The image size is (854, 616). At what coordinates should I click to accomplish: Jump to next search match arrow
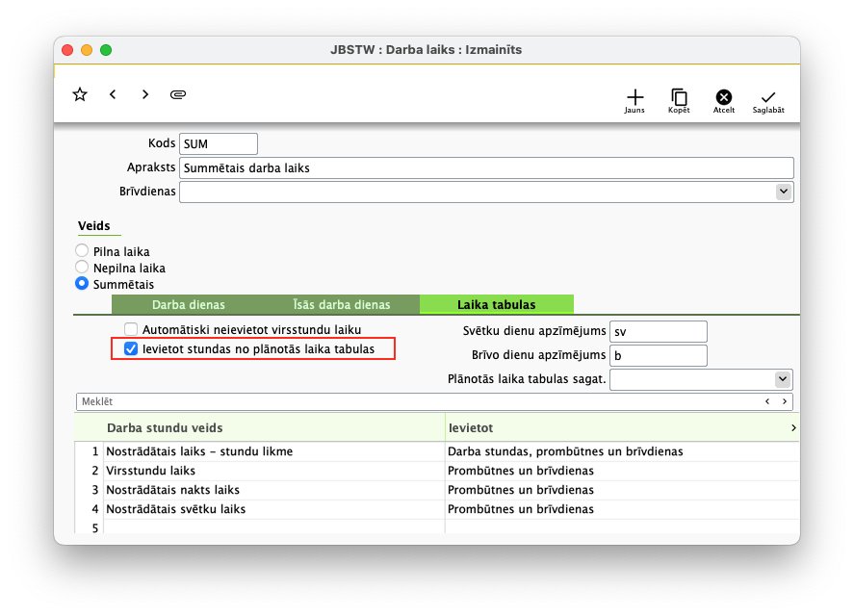[785, 401]
